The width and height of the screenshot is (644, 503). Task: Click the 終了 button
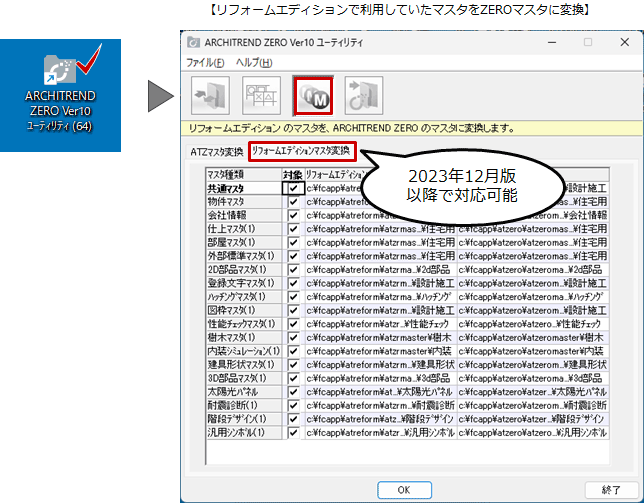tap(612, 489)
